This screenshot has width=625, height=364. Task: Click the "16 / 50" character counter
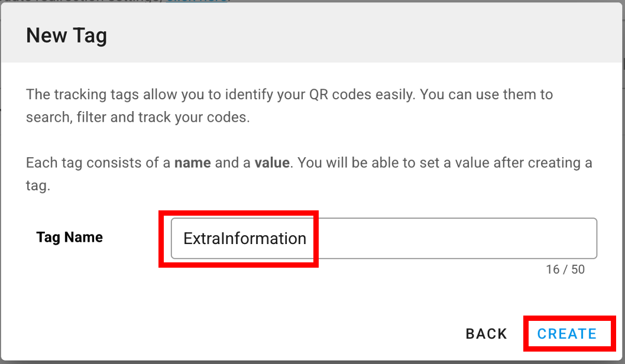[565, 269]
